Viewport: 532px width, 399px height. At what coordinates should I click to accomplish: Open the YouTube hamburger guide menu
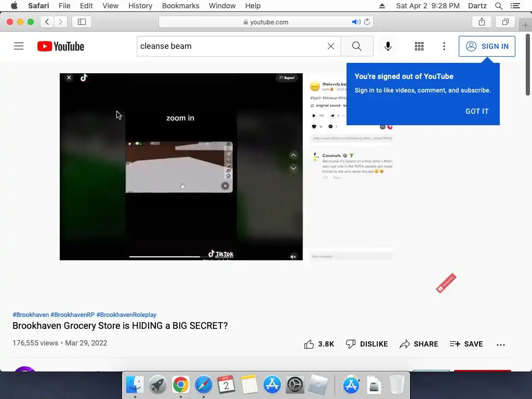tap(19, 46)
